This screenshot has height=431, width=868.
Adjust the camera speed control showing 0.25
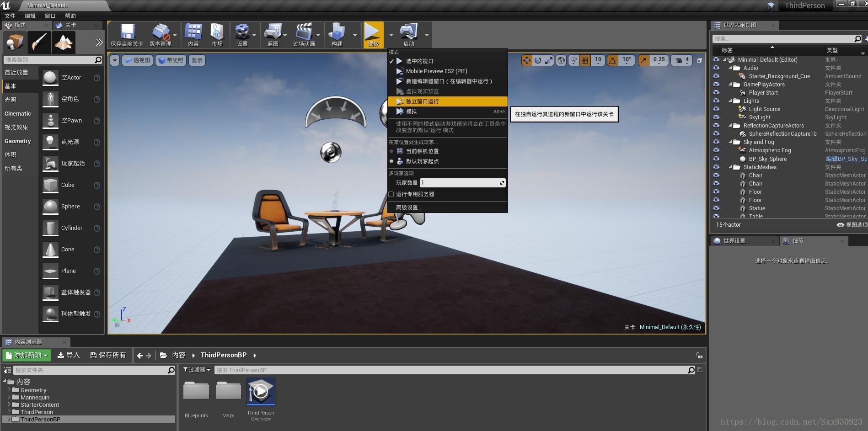[659, 60]
